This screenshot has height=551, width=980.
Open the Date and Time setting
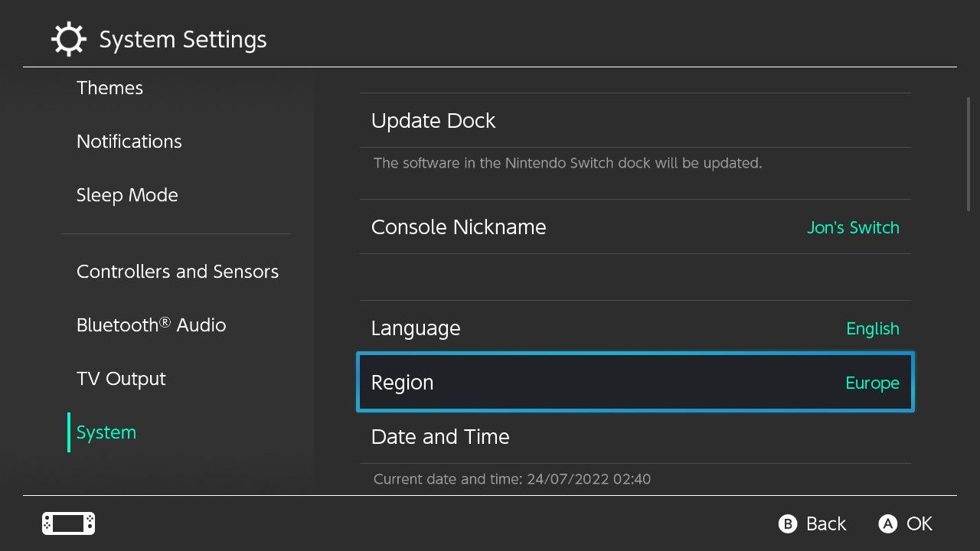point(635,436)
